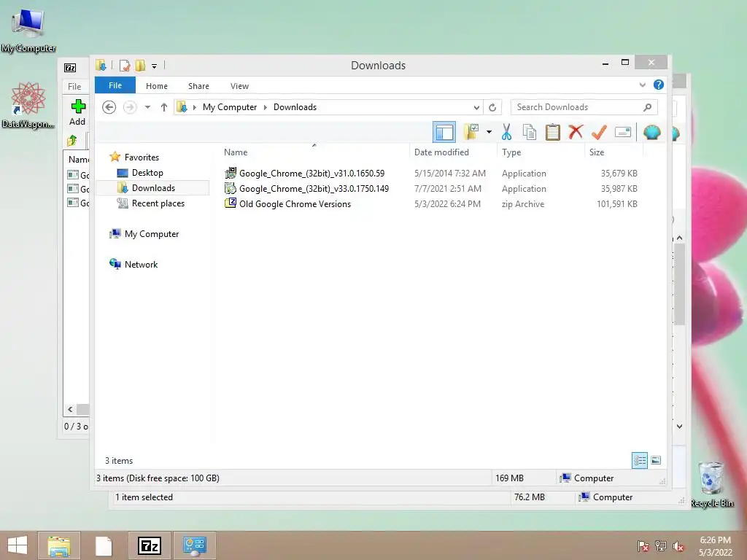Open the folder options dropdown arrow

tap(489, 132)
